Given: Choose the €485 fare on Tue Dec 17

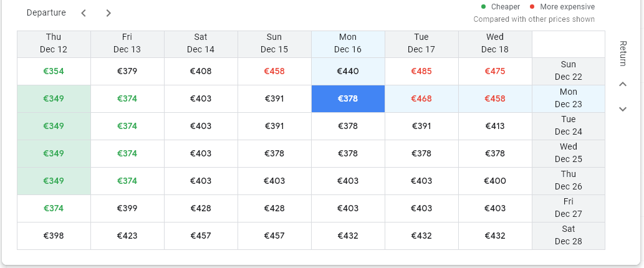Looking at the screenshot, I should [421, 71].
